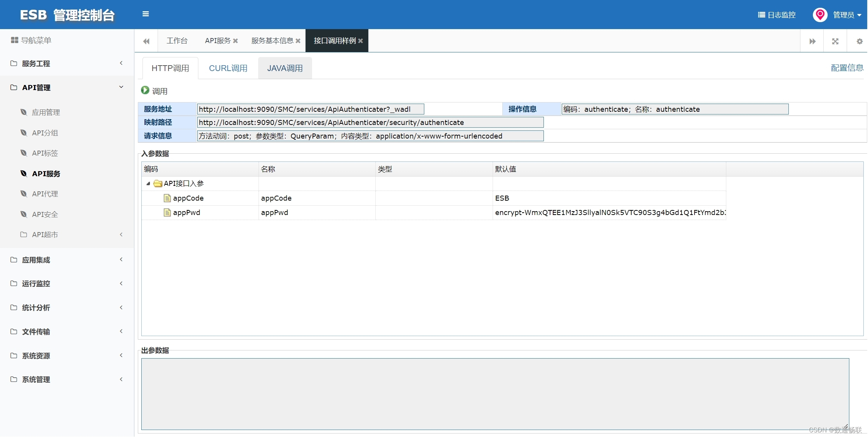The width and height of the screenshot is (868, 437).
Task: Switch to the JAVA调用 tab
Action: click(x=285, y=68)
